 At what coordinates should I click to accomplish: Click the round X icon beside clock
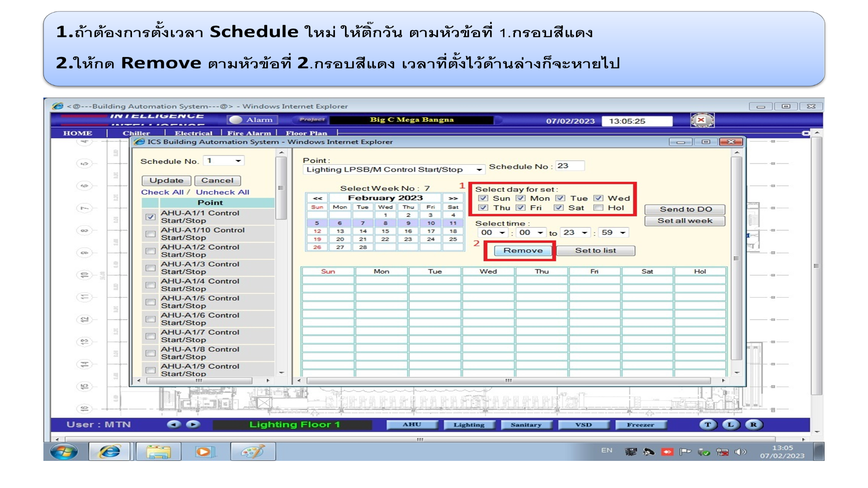tap(702, 120)
